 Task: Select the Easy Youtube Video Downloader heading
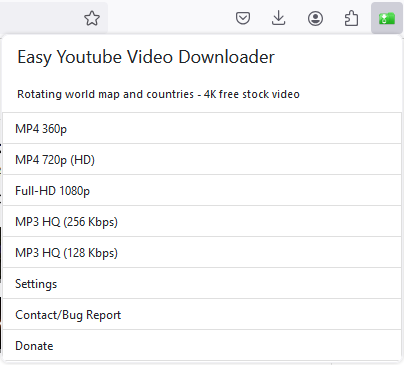coord(146,57)
